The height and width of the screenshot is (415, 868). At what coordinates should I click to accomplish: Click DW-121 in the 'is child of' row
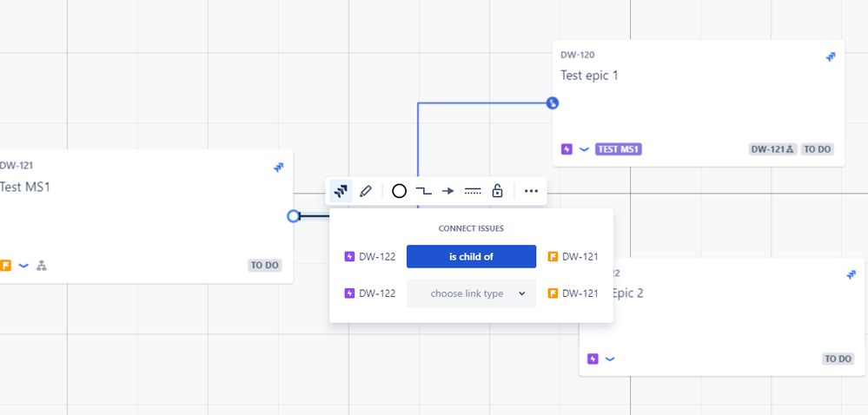(x=580, y=257)
